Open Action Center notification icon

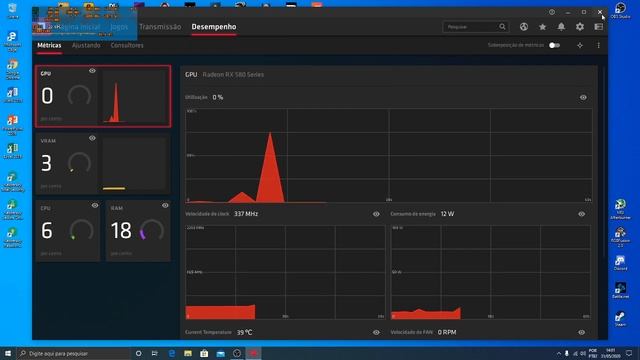(629, 353)
